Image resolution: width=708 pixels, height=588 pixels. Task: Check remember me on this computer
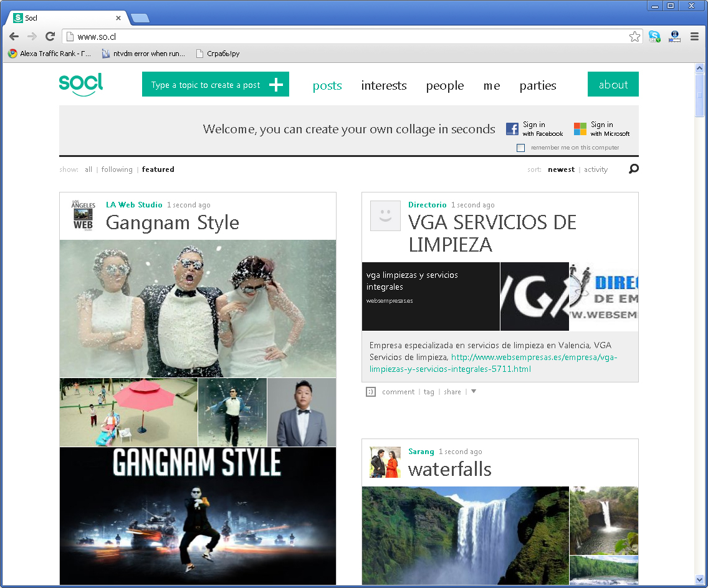(520, 148)
